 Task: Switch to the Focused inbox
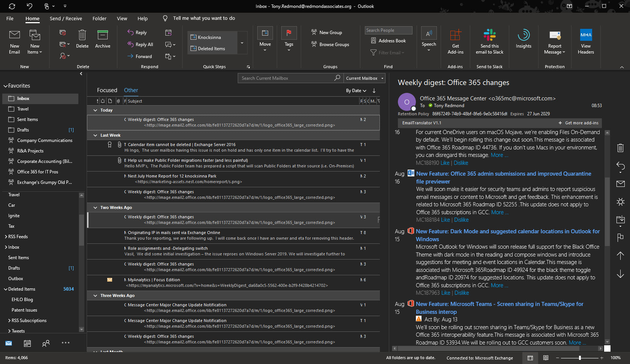click(107, 90)
